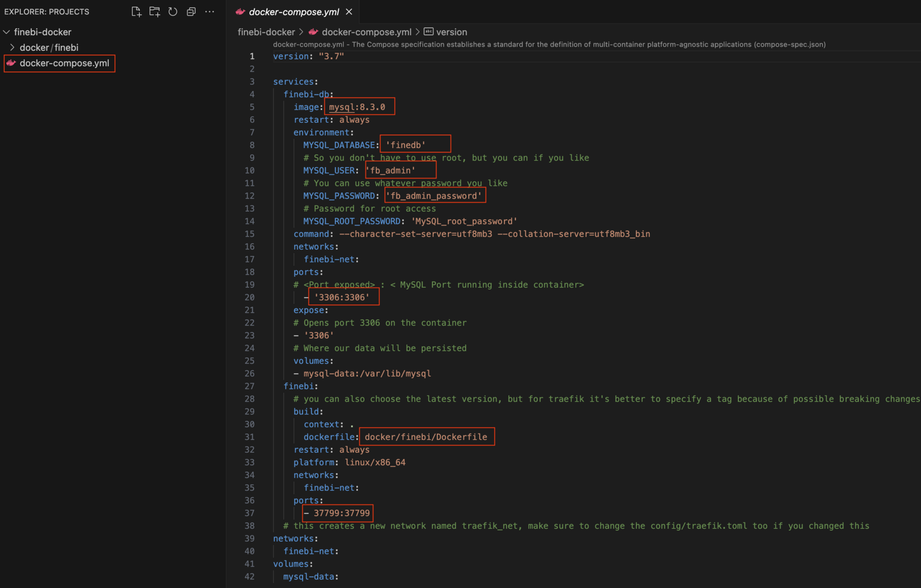Open docker-compose.yml in the file tree

pyautogui.click(x=64, y=63)
